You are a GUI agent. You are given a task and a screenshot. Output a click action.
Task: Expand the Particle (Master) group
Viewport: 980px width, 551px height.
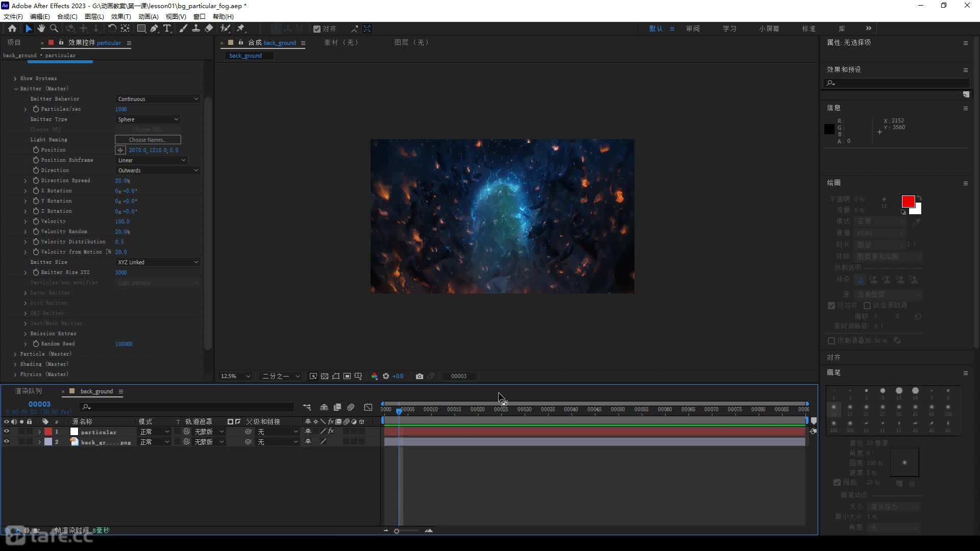15,354
